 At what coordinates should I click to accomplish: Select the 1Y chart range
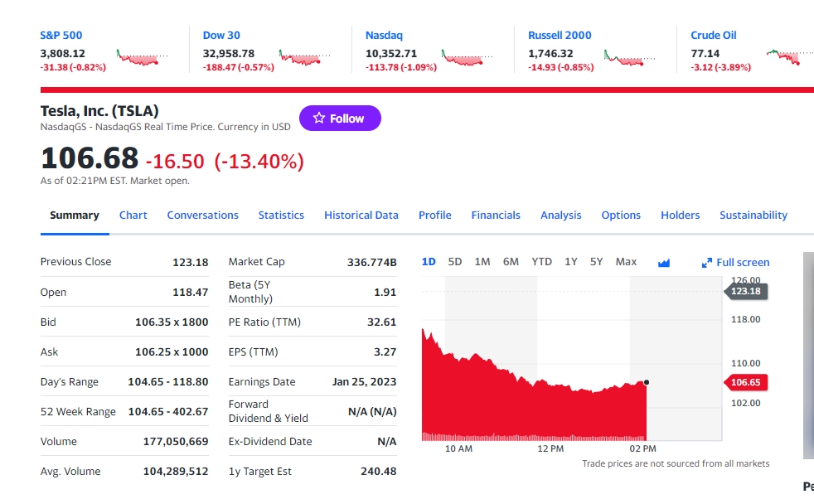(571, 262)
